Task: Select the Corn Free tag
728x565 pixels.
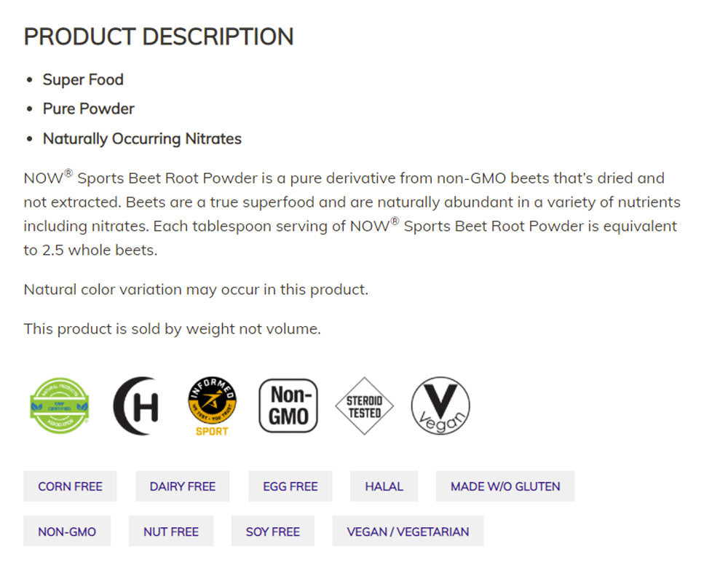Action: pos(70,486)
